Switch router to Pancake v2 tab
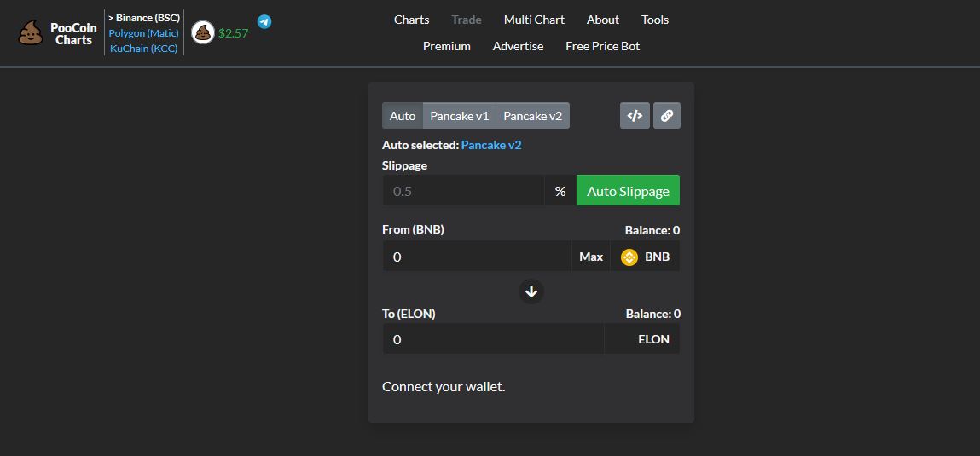 532,116
